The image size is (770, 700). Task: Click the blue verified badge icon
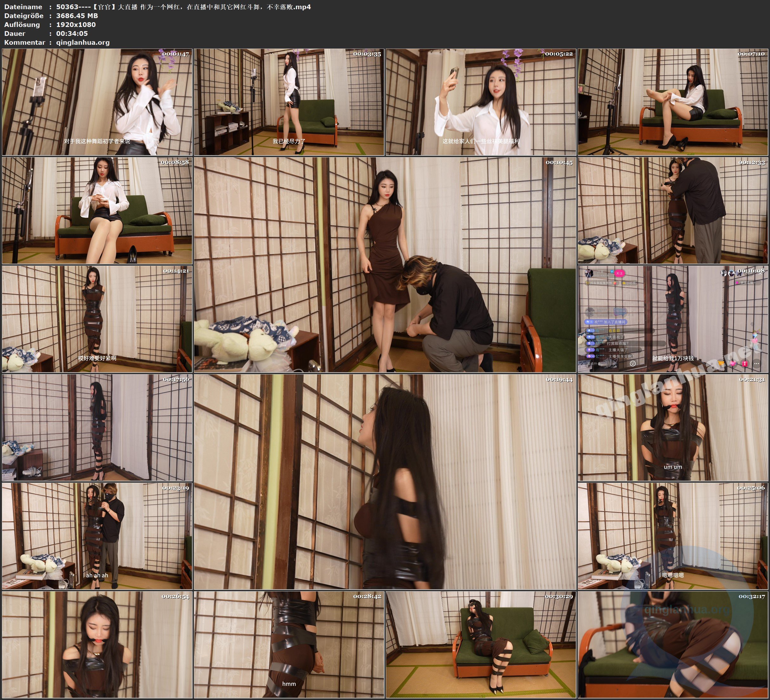[612, 272]
